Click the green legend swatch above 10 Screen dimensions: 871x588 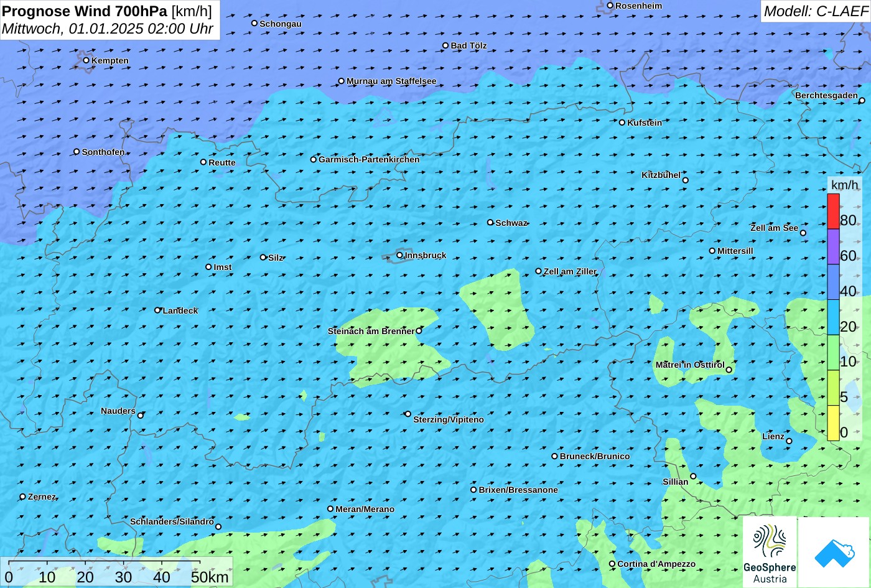point(833,353)
